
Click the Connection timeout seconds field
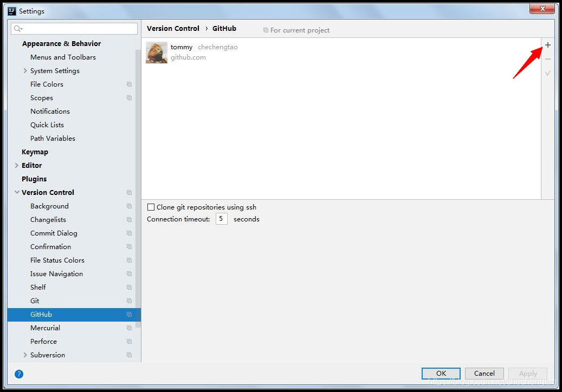pos(221,219)
